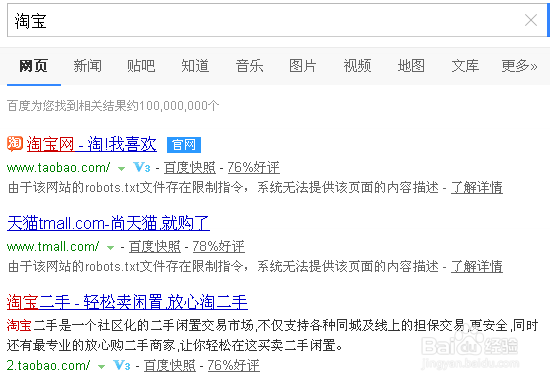Image resolution: width=550 pixels, height=382 pixels.
Task: Click the www.tmall.com/ green URL
Action: (x=53, y=247)
